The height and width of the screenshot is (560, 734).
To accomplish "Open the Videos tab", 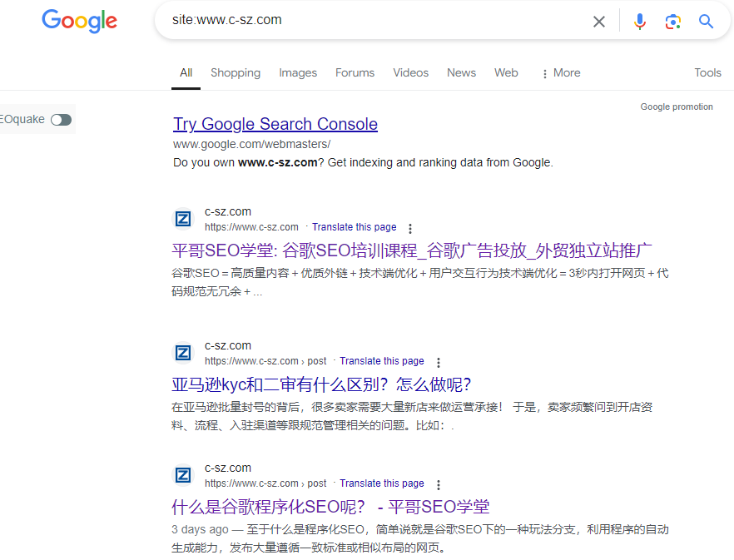I will tap(410, 73).
